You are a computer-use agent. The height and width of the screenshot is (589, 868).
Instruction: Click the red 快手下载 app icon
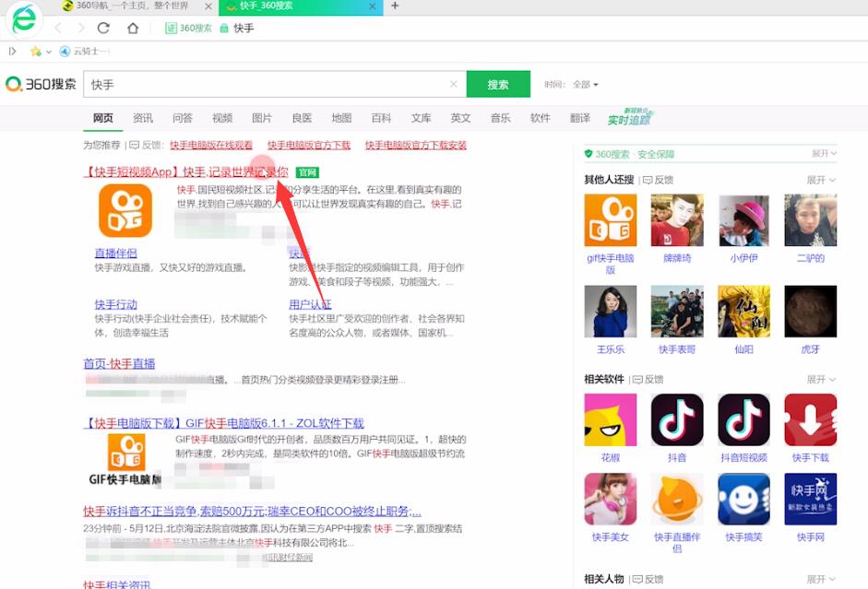811,419
